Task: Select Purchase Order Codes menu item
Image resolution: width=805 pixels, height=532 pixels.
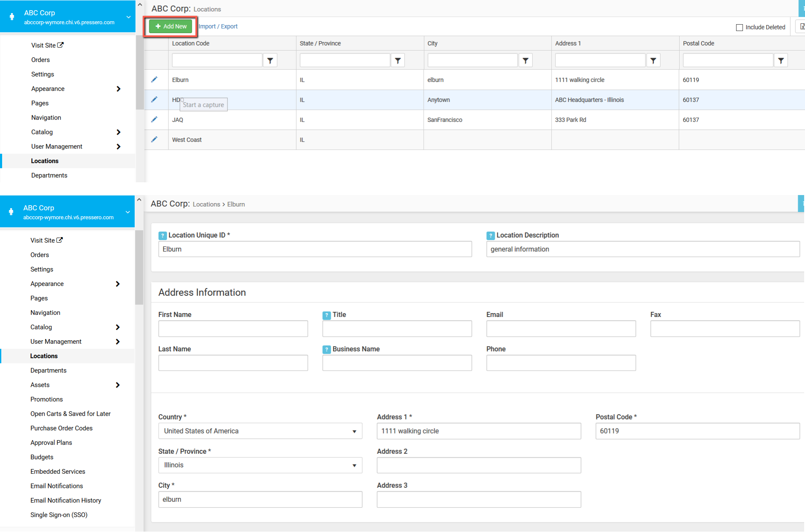Action: tap(62, 428)
